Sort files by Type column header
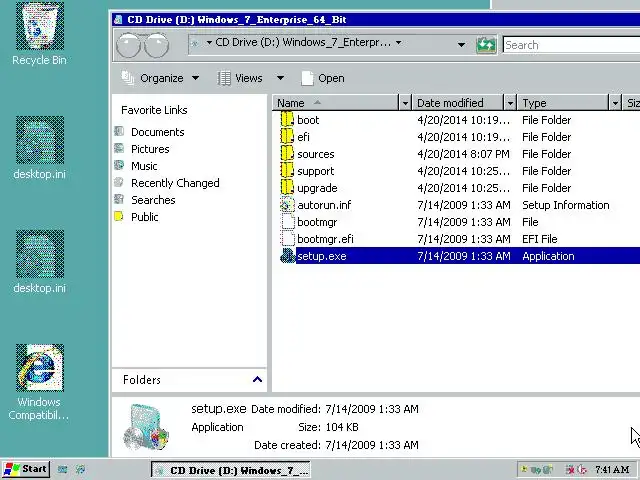The height and width of the screenshot is (480, 640). (x=563, y=103)
